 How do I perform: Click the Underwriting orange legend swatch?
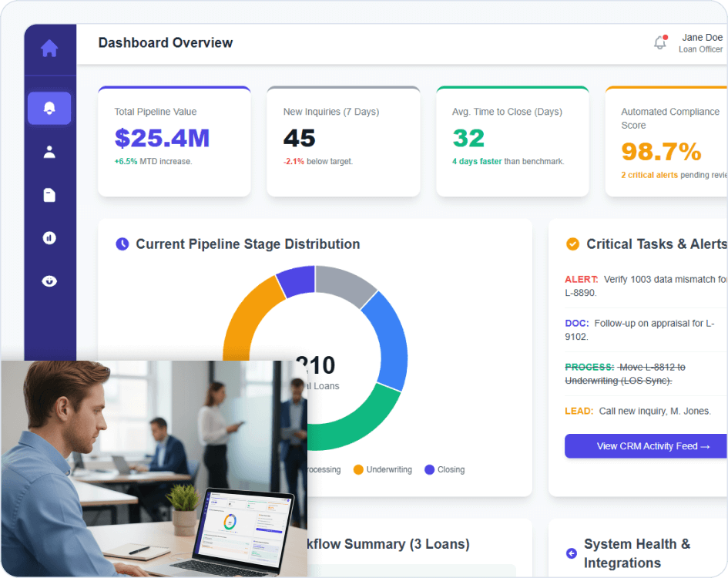(359, 469)
